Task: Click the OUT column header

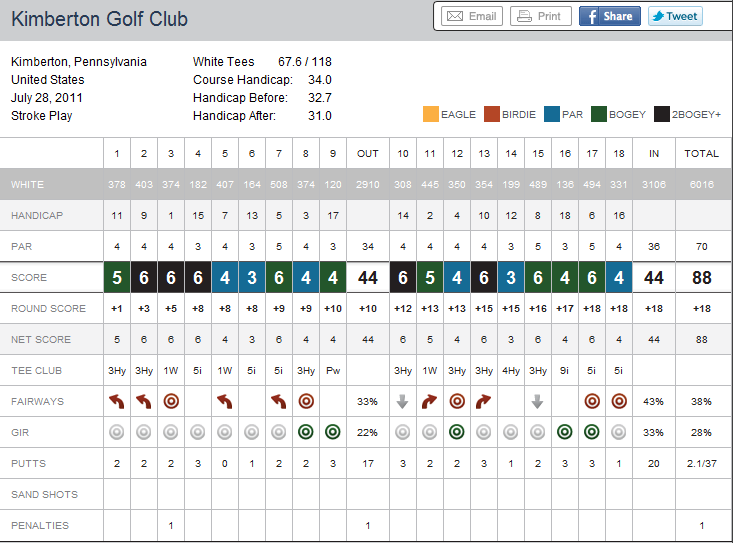Action: coord(367,153)
